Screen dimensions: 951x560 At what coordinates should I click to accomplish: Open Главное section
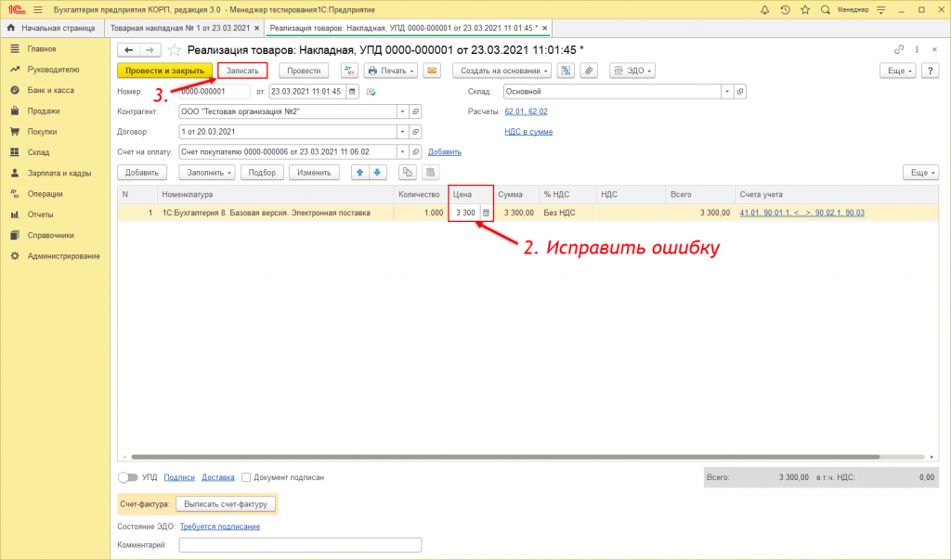(42, 48)
